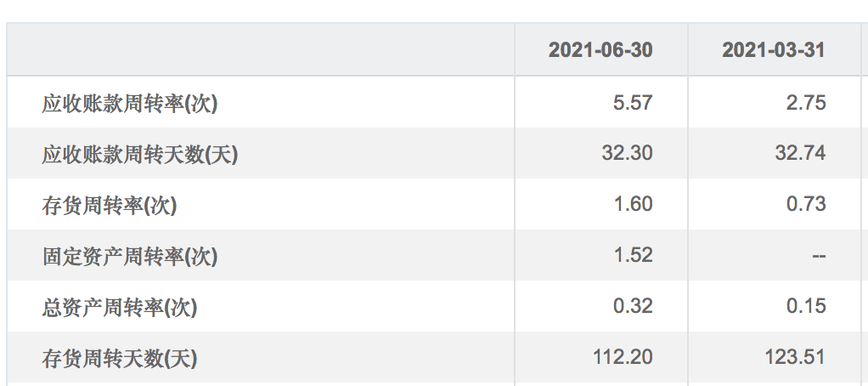This screenshot has height=386, width=868.
Task: Click the 2.75 receivables turnover value
Action: pos(806,103)
